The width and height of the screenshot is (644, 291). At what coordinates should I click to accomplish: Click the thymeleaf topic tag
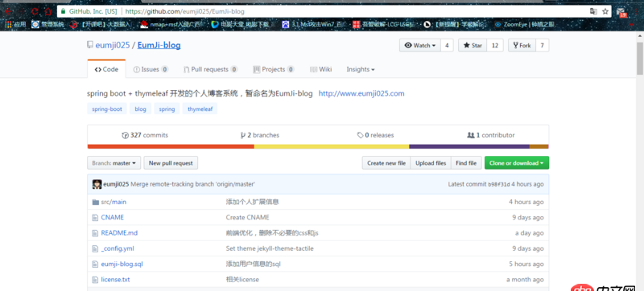coord(200,109)
